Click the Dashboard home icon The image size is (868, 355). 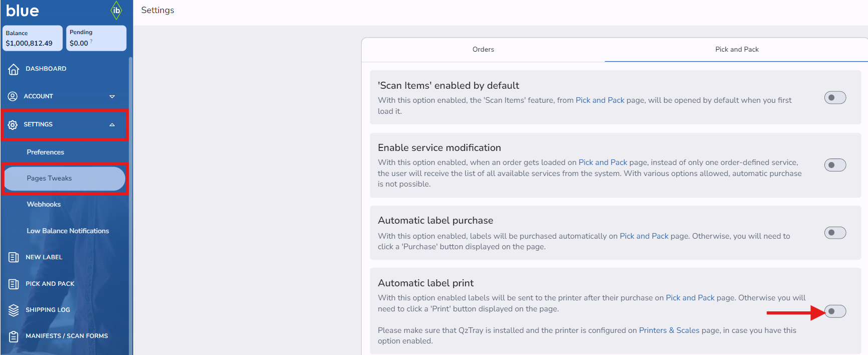tap(14, 69)
